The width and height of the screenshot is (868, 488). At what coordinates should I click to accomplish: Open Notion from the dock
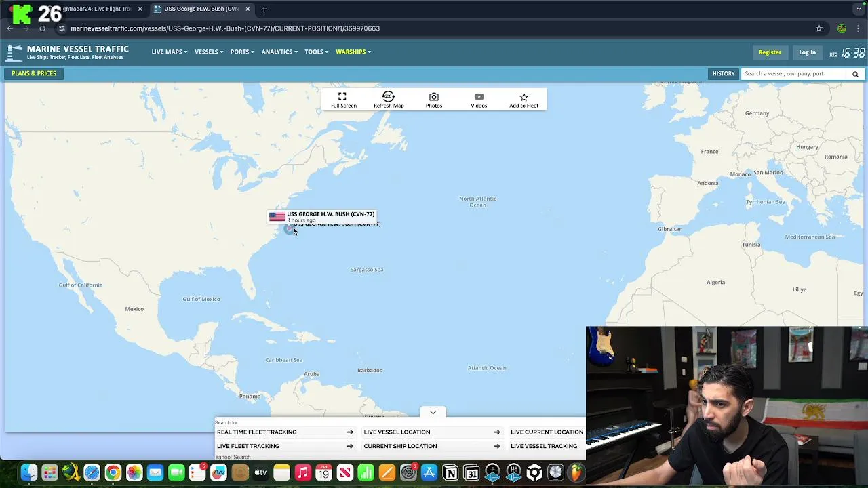coord(450,472)
